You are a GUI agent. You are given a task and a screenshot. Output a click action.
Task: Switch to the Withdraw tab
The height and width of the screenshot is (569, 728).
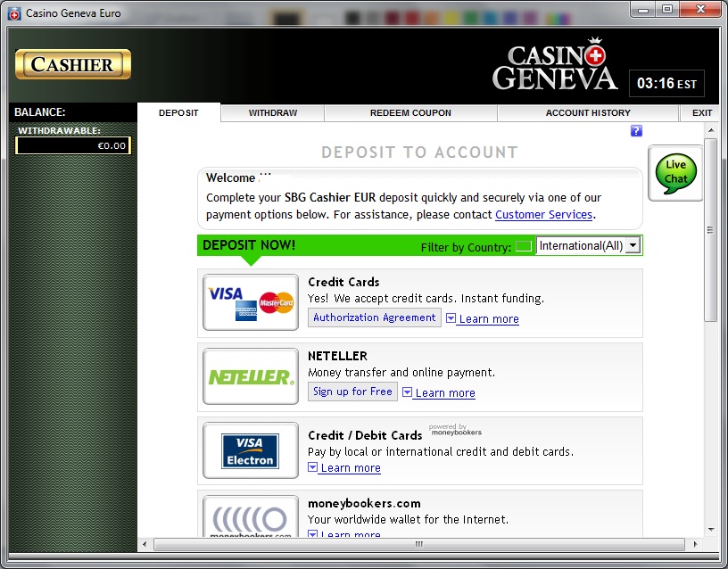point(272,113)
